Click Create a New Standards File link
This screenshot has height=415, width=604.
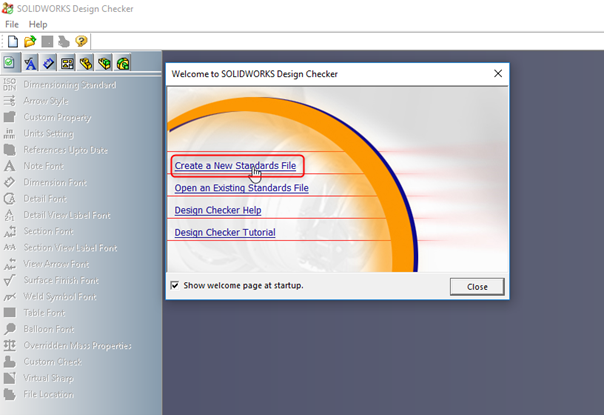click(x=235, y=166)
